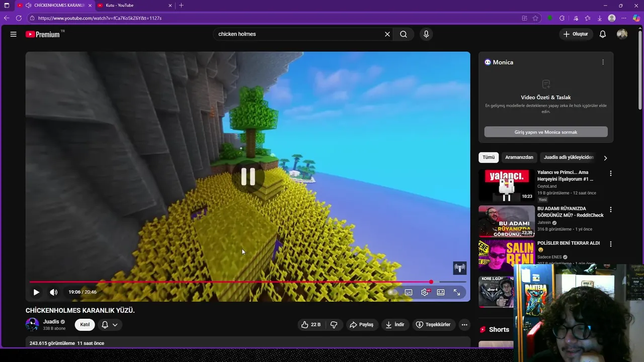Click the progress bar scrubber handle

coord(431,282)
